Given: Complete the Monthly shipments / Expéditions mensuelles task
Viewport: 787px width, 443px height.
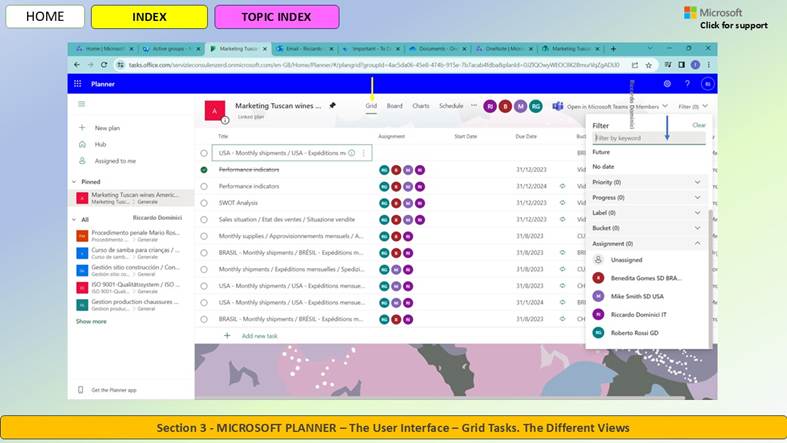Looking at the screenshot, I should coord(204,269).
